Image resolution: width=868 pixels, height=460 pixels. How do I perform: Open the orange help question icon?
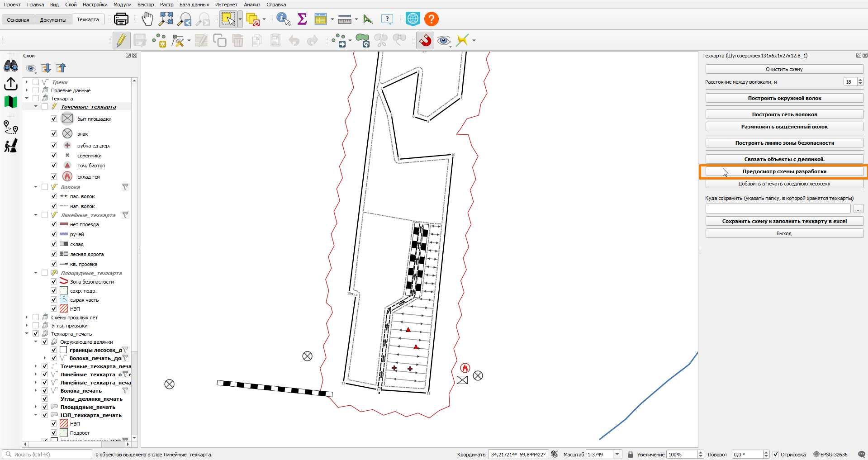click(432, 19)
